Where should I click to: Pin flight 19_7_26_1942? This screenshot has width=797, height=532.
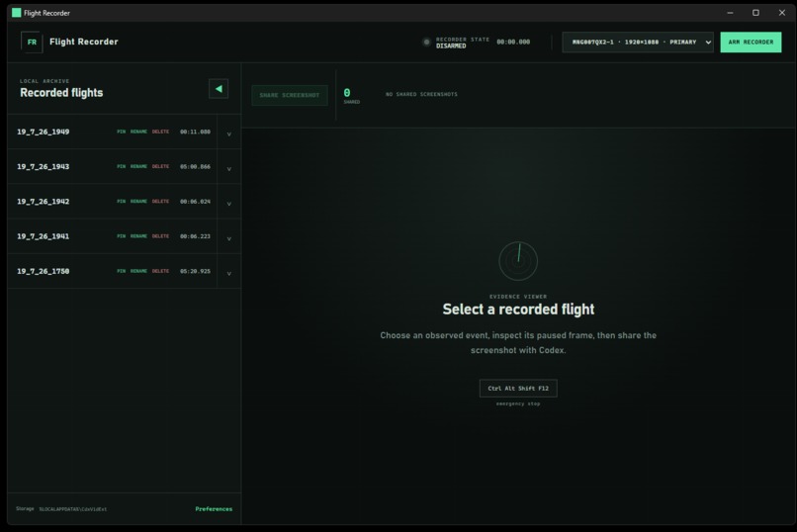click(121, 201)
